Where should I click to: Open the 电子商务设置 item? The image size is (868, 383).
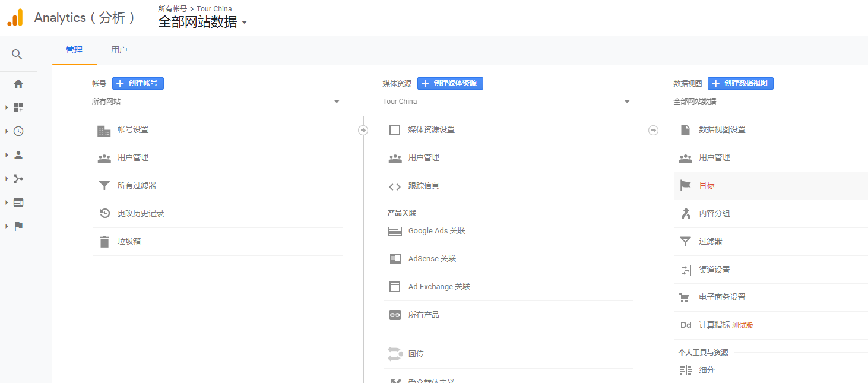(721, 297)
